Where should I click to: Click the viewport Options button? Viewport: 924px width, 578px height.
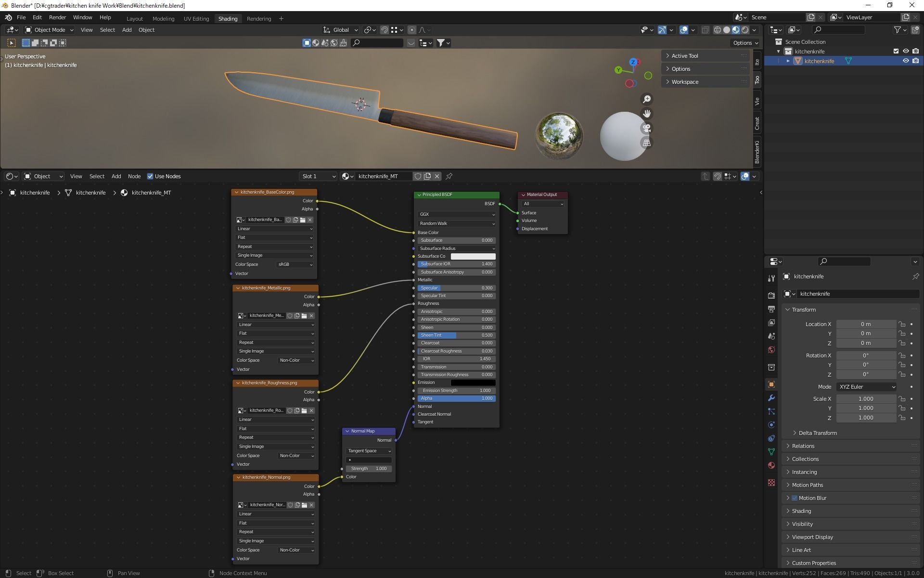click(745, 43)
